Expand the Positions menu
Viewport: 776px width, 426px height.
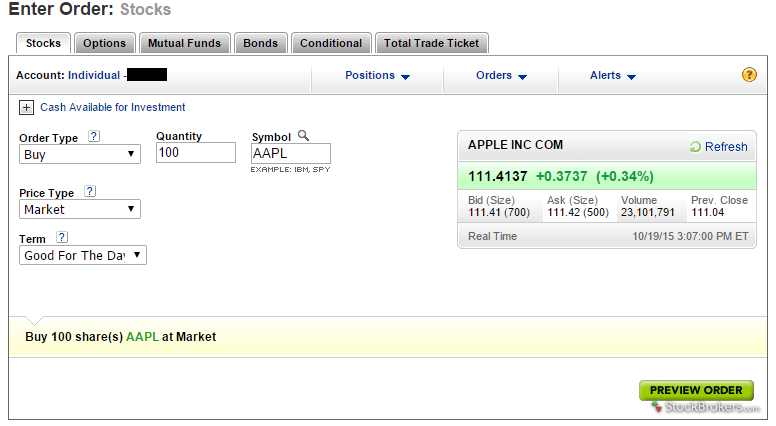click(377, 76)
